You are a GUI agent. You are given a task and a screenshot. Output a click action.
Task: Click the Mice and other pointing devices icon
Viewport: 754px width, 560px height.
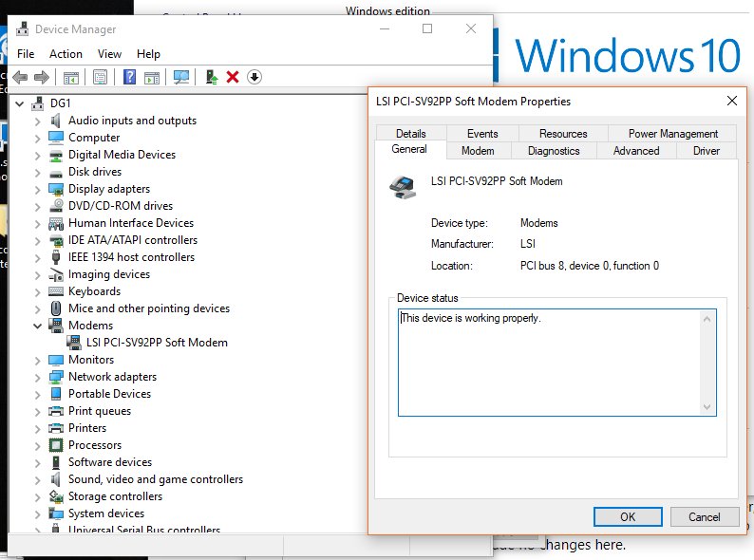[x=56, y=308]
